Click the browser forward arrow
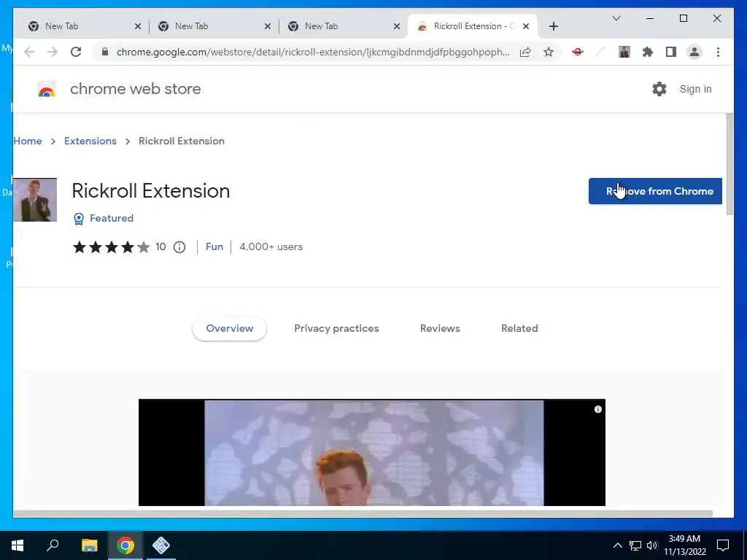This screenshot has width=747, height=560. [x=53, y=52]
